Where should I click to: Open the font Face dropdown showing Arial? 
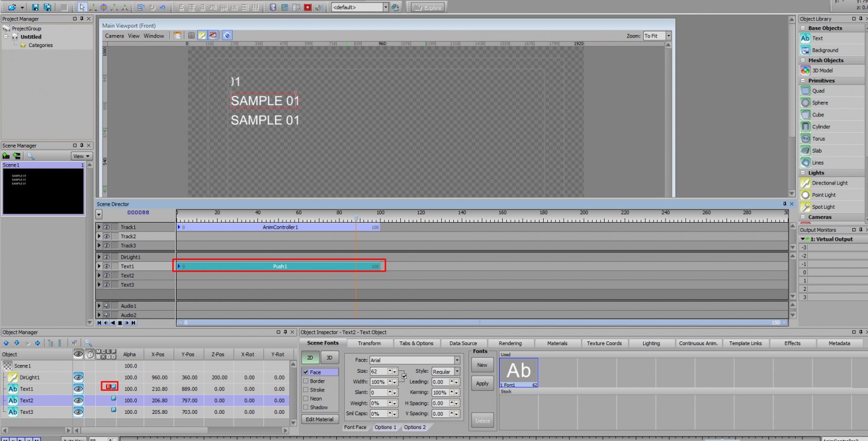(x=457, y=360)
